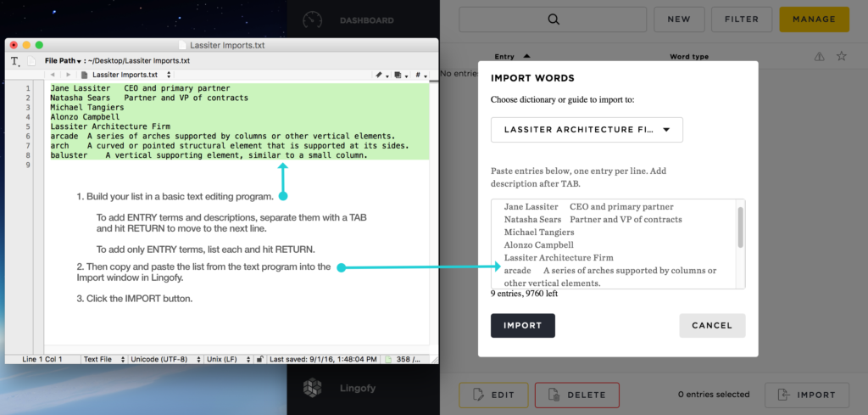
Task: Click 'Michael Tangiers' in the import dialog
Action: pyautogui.click(x=539, y=233)
